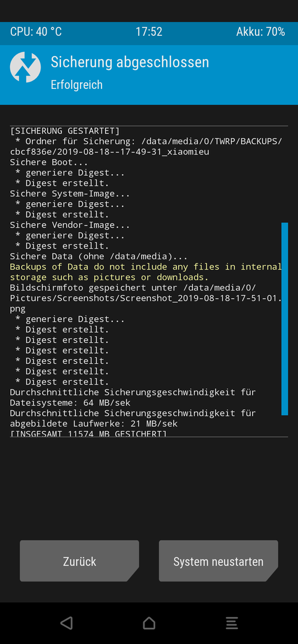Click the SICHERUNG GESTARTET log line

(x=64, y=131)
